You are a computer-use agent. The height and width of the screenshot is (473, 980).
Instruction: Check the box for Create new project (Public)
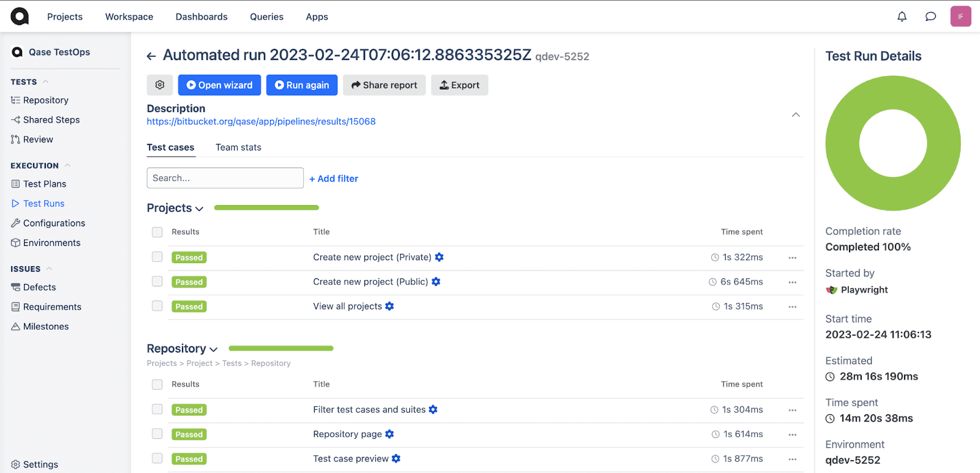pos(157,281)
